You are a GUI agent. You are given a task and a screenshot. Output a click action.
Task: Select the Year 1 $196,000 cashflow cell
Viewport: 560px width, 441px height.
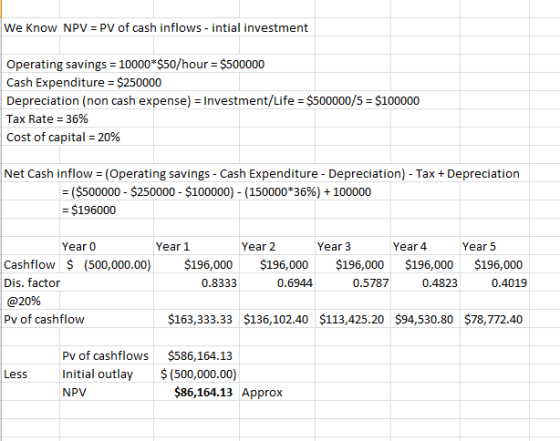208,265
